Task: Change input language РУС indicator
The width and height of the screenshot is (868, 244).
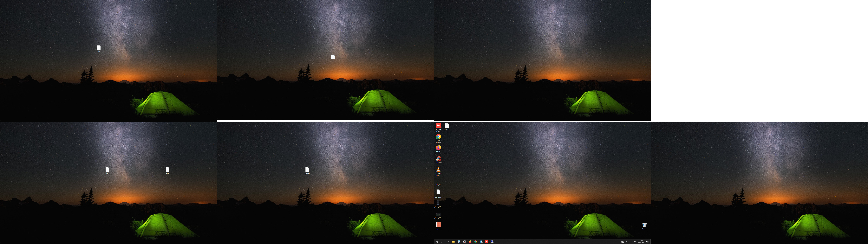Action: click(635, 242)
